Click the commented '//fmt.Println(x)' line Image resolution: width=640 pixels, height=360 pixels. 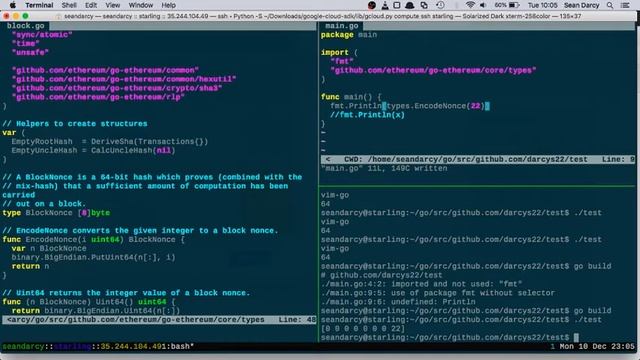click(367, 115)
